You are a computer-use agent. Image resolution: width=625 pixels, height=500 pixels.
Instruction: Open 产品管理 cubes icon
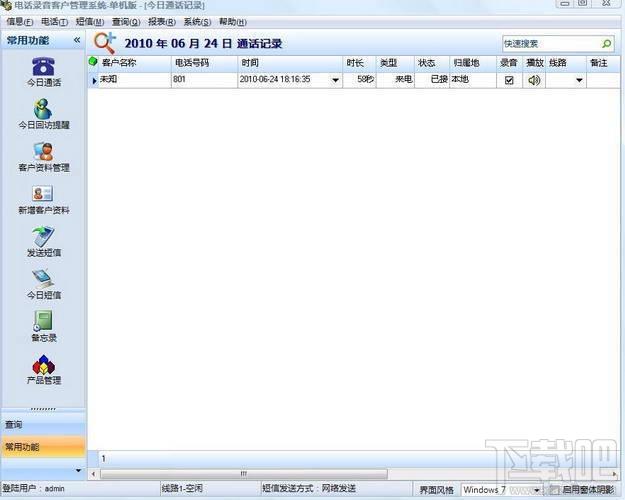[x=43, y=364]
